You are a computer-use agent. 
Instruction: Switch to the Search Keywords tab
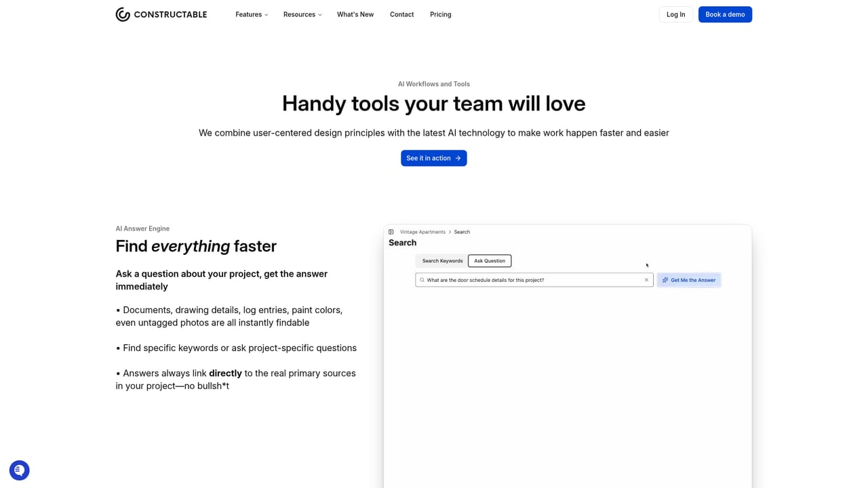(442, 261)
